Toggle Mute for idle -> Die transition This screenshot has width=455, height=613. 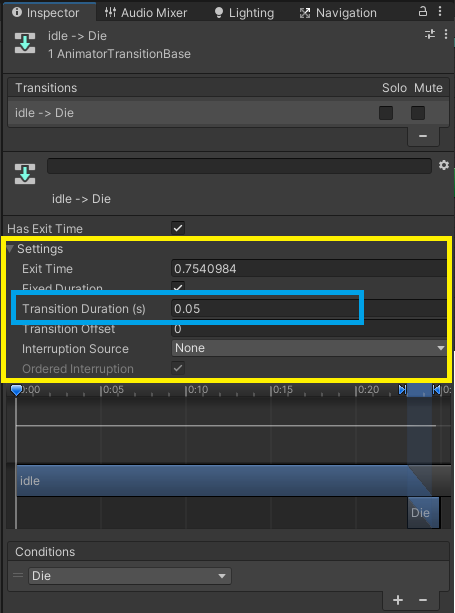418,113
